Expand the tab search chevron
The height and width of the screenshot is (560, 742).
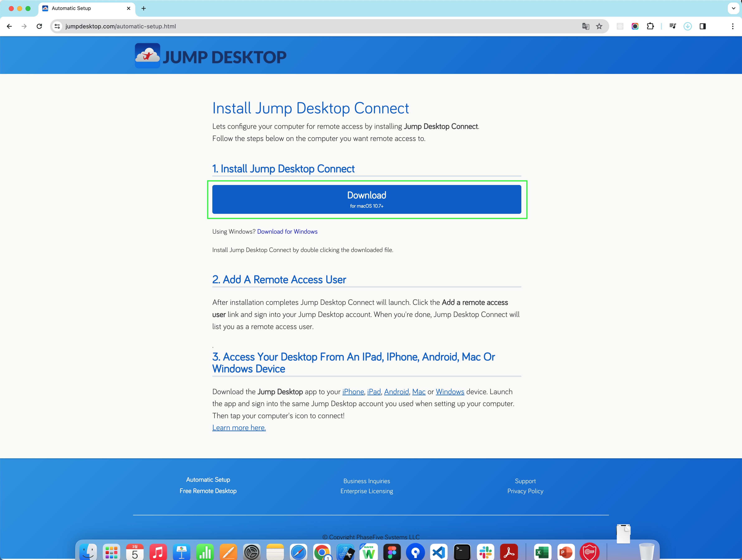[733, 8]
